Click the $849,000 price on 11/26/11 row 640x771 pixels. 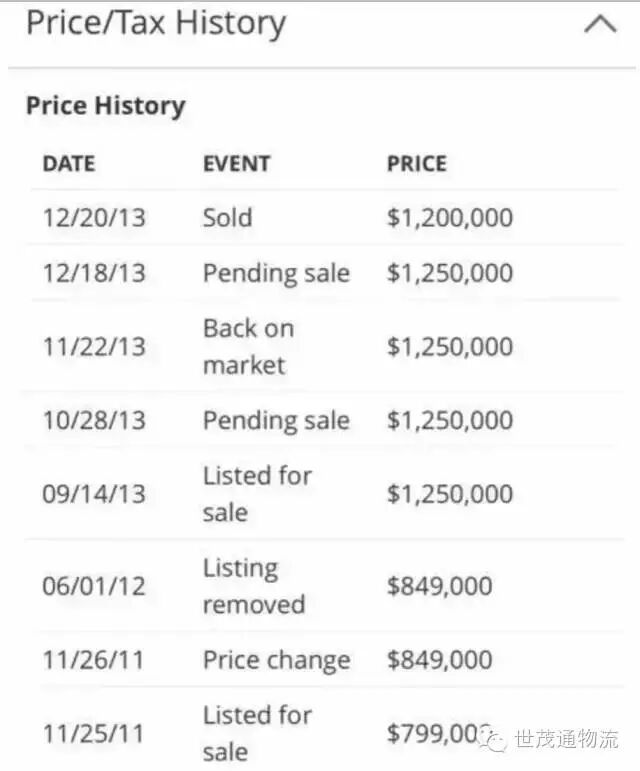pos(439,660)
